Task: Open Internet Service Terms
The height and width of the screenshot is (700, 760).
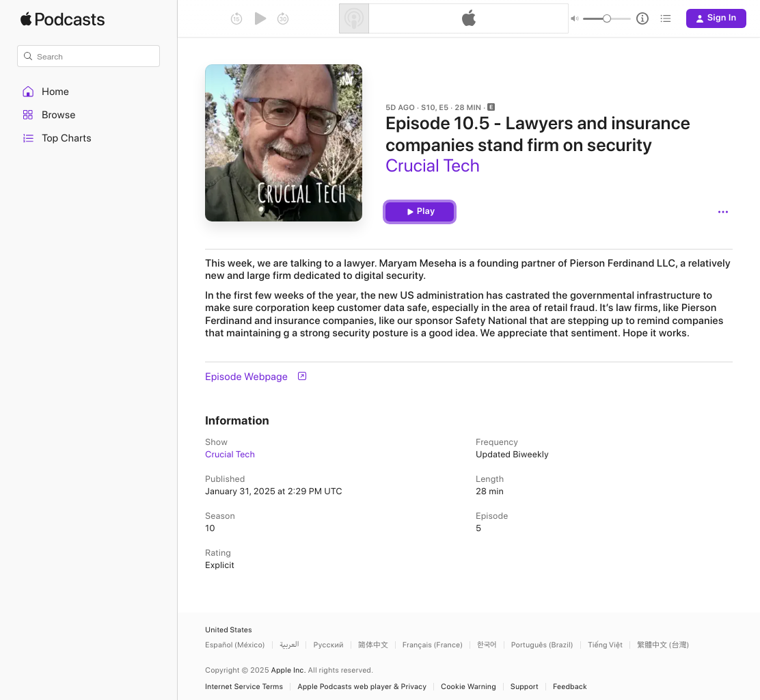Action: (244, 686)
